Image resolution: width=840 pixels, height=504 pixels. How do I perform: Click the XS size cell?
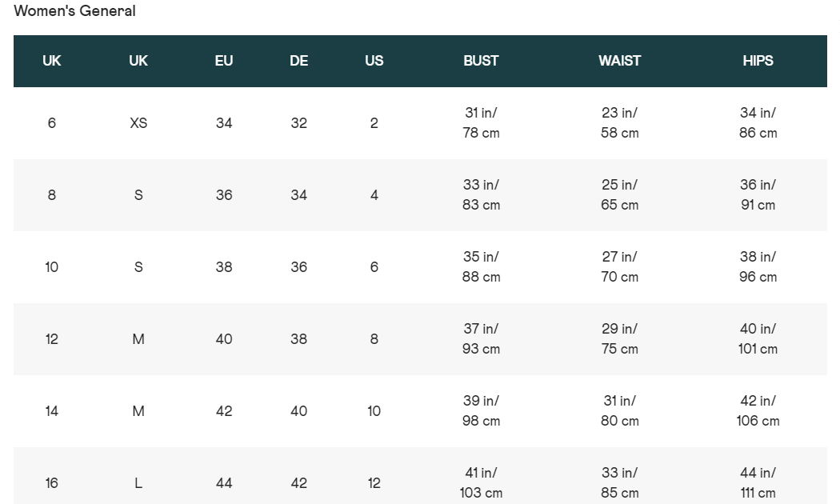coord(138,123)
